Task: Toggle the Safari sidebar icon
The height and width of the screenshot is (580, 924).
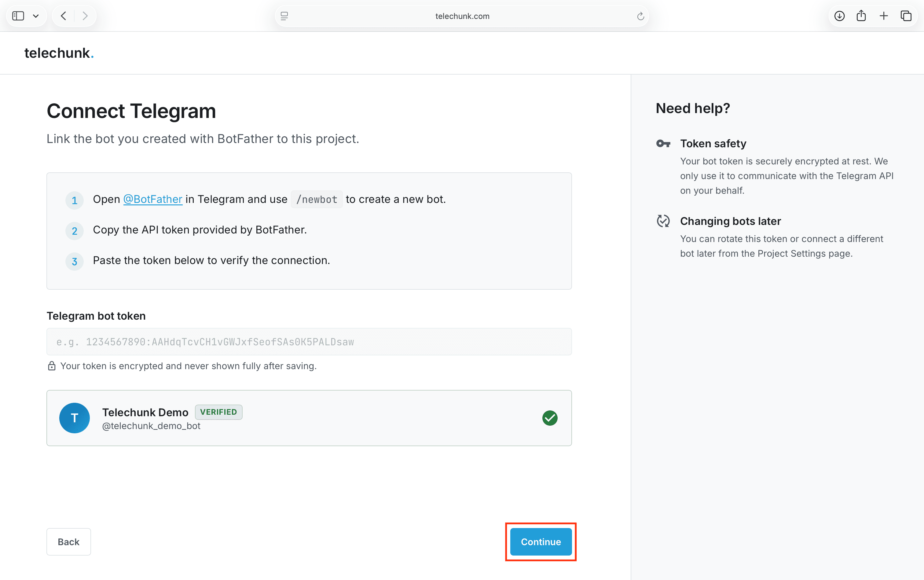Action: pyautogui.click(x=18, y=16)
